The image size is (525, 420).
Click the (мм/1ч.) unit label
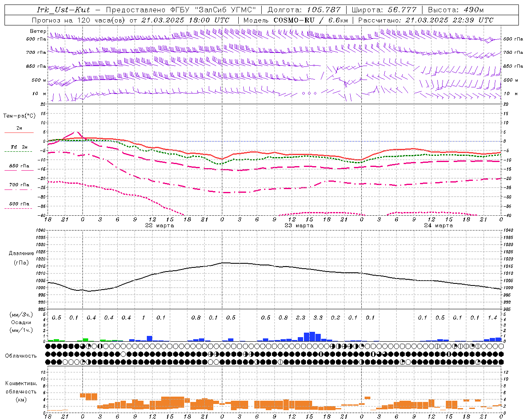[21, 330]
